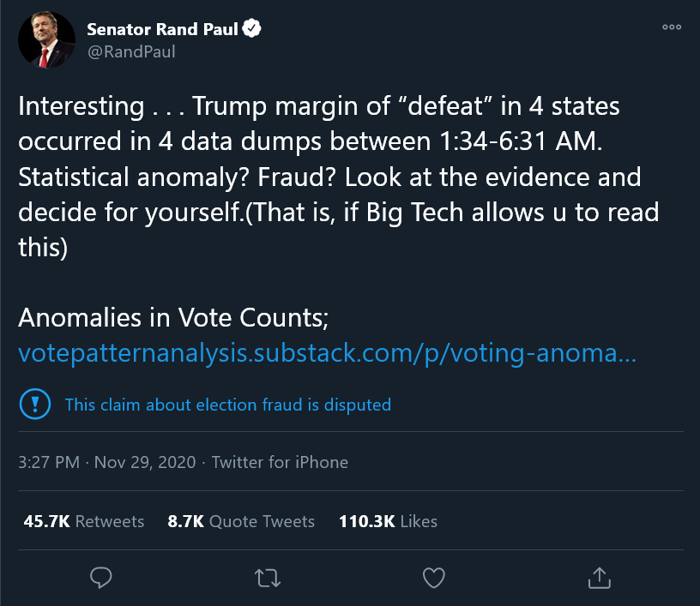Open the three-dot more options menu
The width and height of the screenshot is (700, 606).
point(672,27)
